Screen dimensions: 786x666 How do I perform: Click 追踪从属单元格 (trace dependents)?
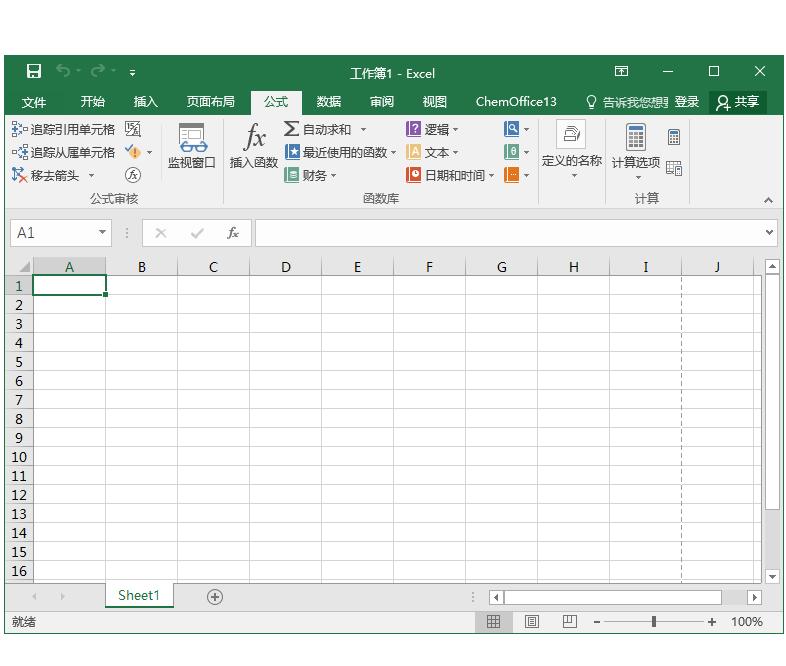63,152
